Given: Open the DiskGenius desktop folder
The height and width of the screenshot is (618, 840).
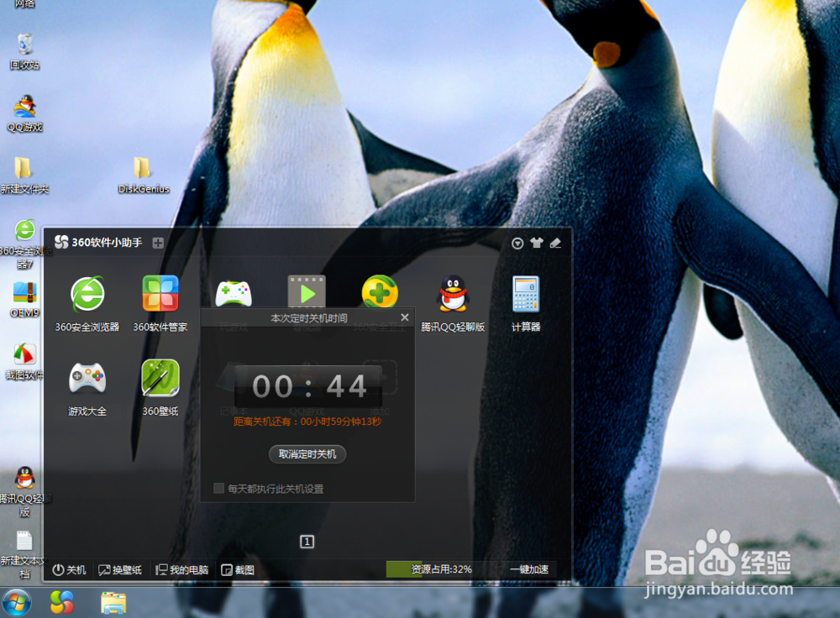Looking at the screenshot, I should tap(144, 175).
